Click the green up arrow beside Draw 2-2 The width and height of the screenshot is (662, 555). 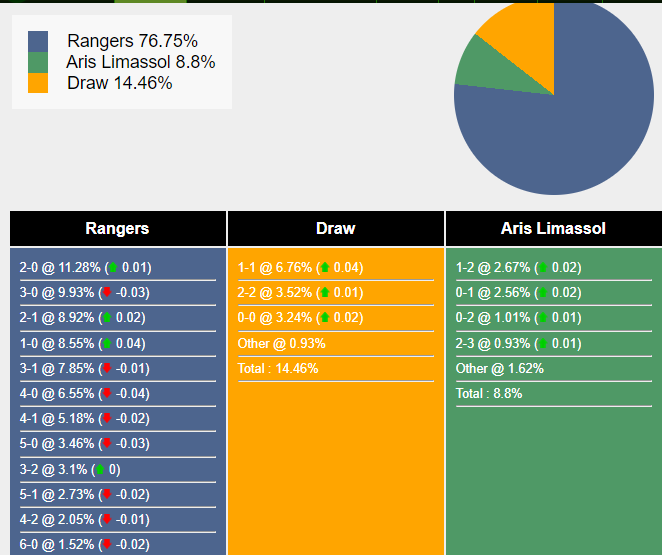325,292
